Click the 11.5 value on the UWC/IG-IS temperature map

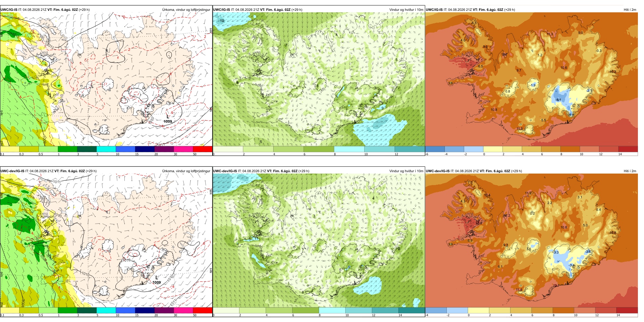click(520, 129)
